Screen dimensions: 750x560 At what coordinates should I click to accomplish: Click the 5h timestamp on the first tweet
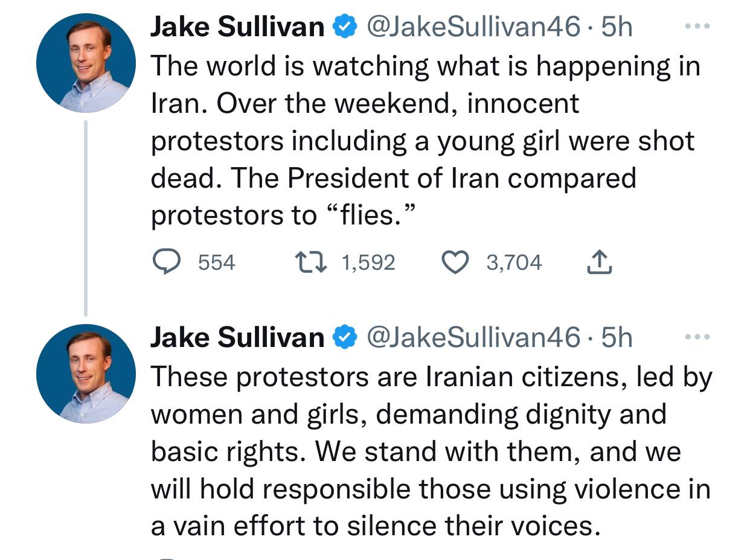[x=617, y=28]
